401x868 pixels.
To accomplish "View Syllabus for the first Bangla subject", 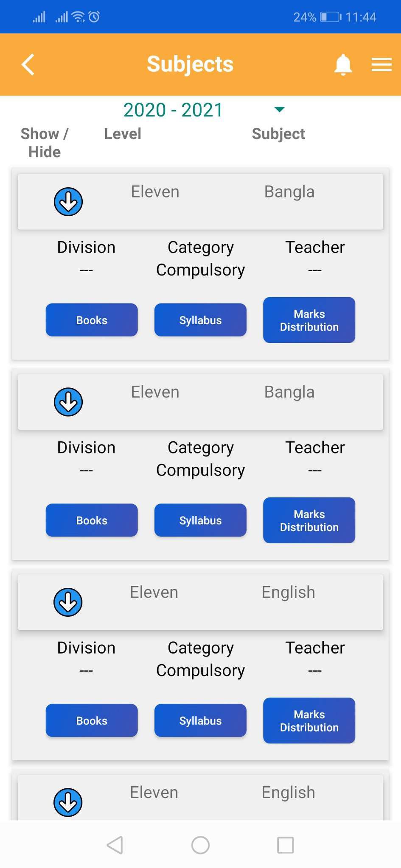I will 200,320.
